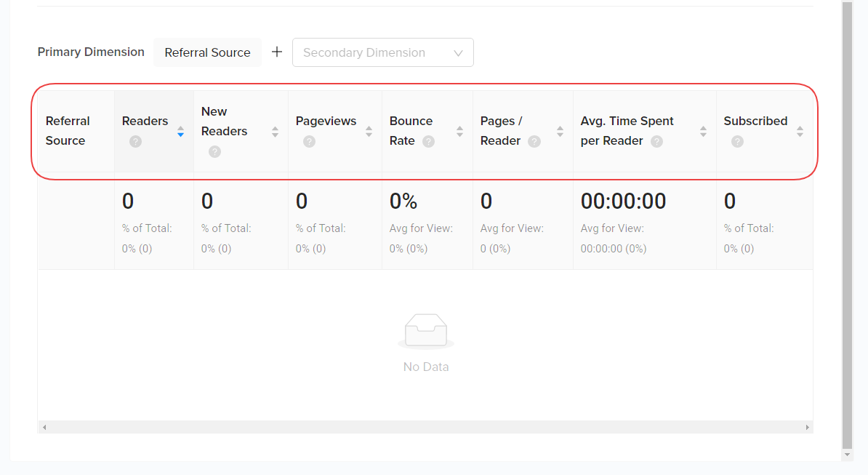
Task: Click the page vertical scrollbar down arrow
Action: (x=847, y=455)
